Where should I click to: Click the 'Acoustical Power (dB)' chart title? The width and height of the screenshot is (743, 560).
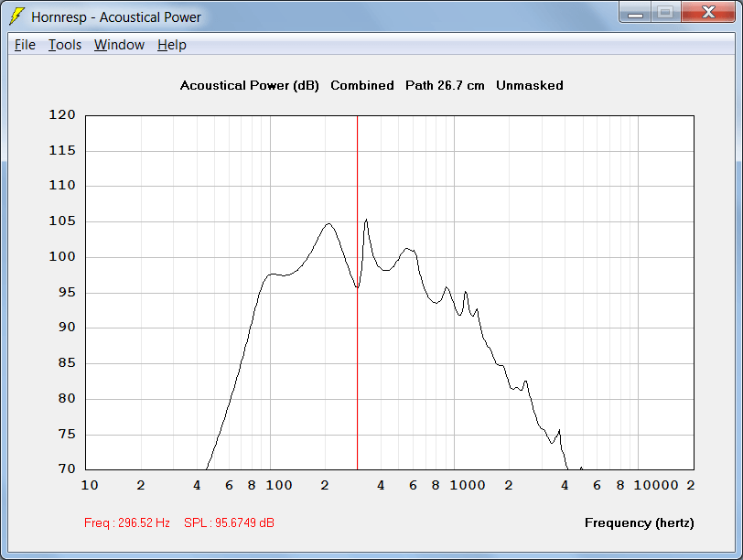click(249, 86)
